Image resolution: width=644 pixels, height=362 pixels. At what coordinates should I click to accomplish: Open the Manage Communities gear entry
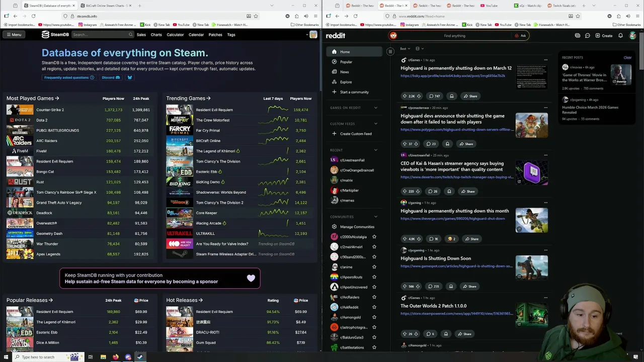(354, 227)
